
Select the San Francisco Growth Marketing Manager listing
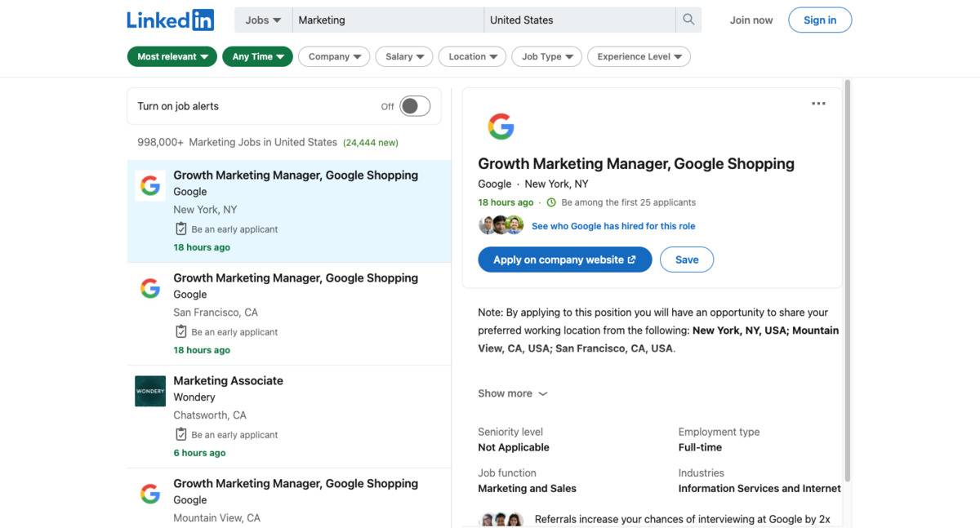click(289, 313)
